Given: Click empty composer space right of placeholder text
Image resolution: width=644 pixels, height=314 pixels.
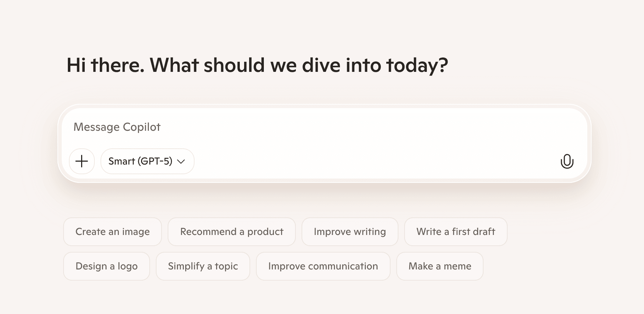Looking at the screenshot, I should (x=359, y=127).
